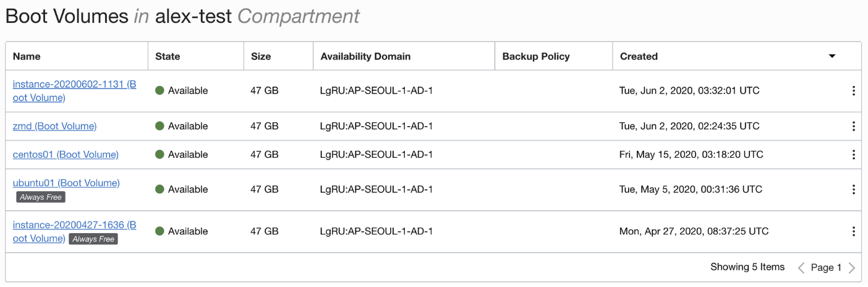Open instance-20200602-1131 boot volume link
868x287 pixels.
tap(74, 85)
